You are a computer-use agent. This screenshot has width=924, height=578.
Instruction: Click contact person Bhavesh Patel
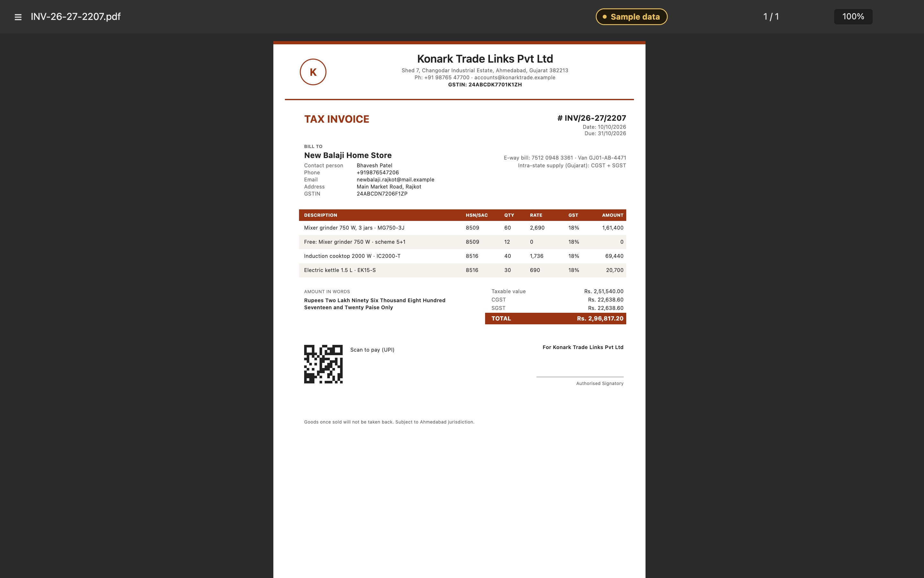pyautogui.click(x=374, y=165)
